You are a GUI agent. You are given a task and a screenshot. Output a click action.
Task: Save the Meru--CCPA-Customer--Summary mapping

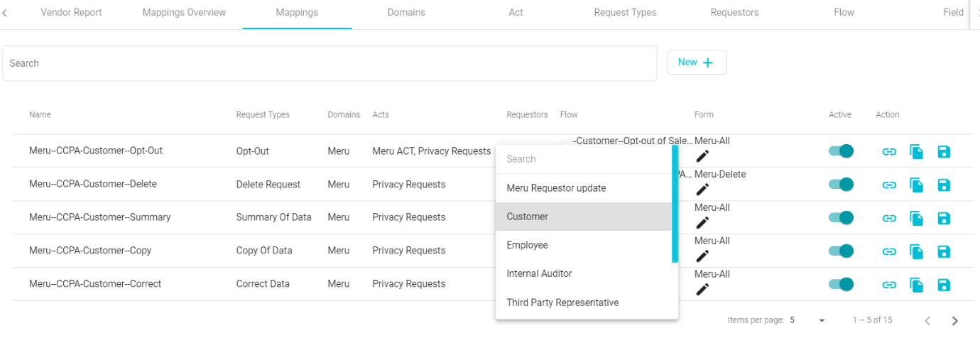point(944,218)
